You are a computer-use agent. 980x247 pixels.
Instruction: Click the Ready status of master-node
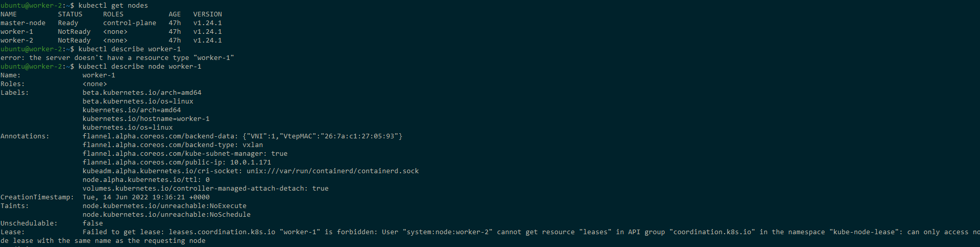[68, 23]
